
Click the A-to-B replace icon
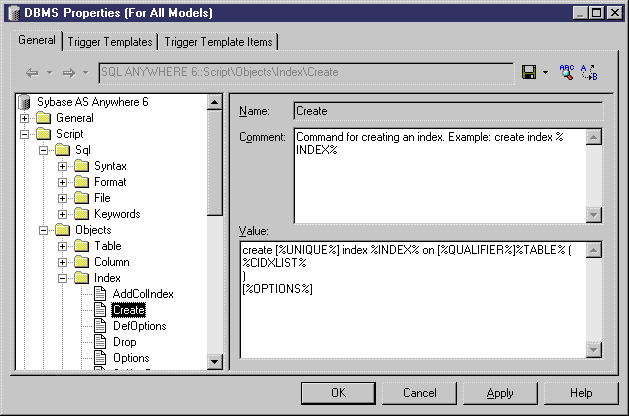pyautogui.click(x=589, y=72)
